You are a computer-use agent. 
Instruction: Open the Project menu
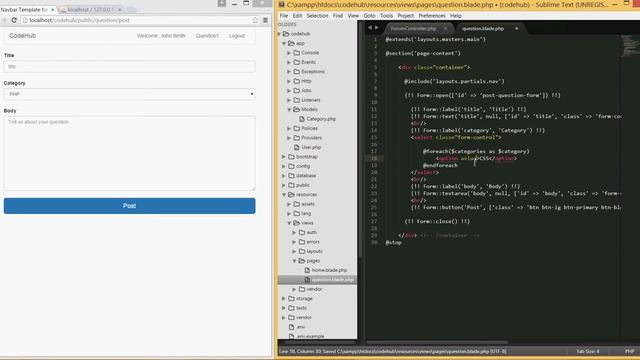pos(406,16)
